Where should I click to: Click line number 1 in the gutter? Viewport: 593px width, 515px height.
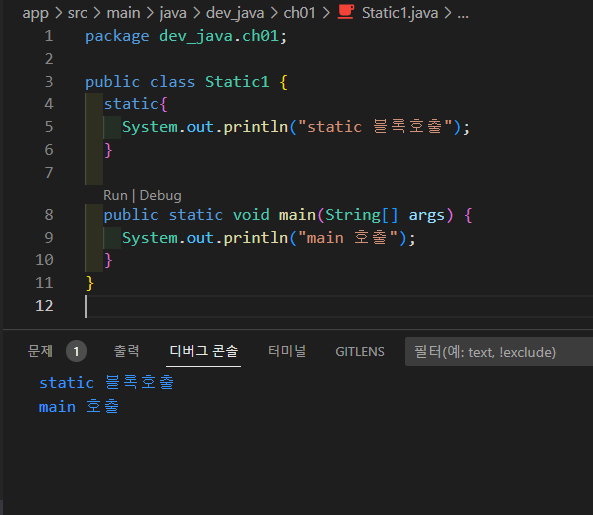point(49,36)
